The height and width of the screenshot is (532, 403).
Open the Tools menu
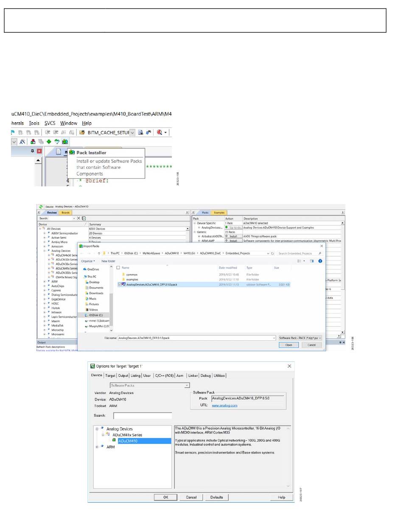(x=34, y=123)
